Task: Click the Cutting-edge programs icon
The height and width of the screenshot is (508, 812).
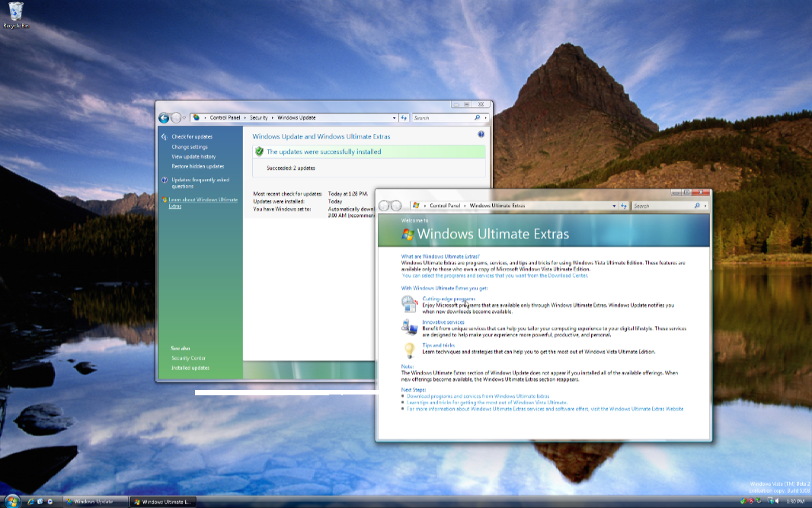Action: coord(409,304)
